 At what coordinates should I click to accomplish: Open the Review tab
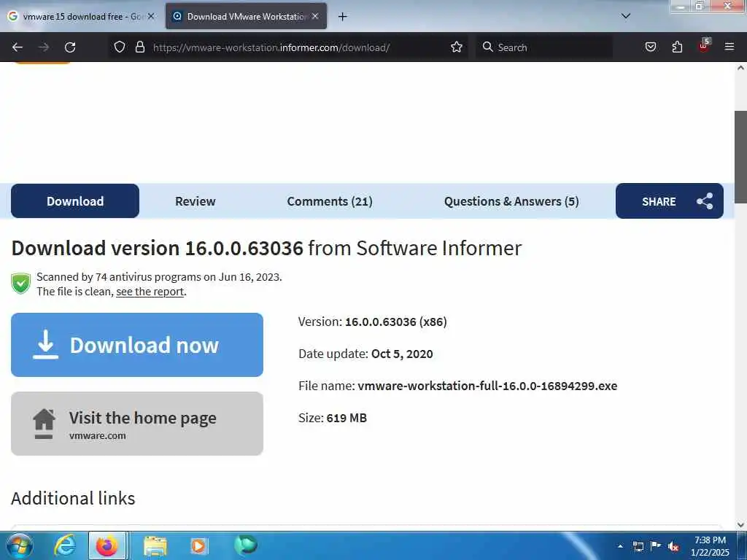coord(196,201)
